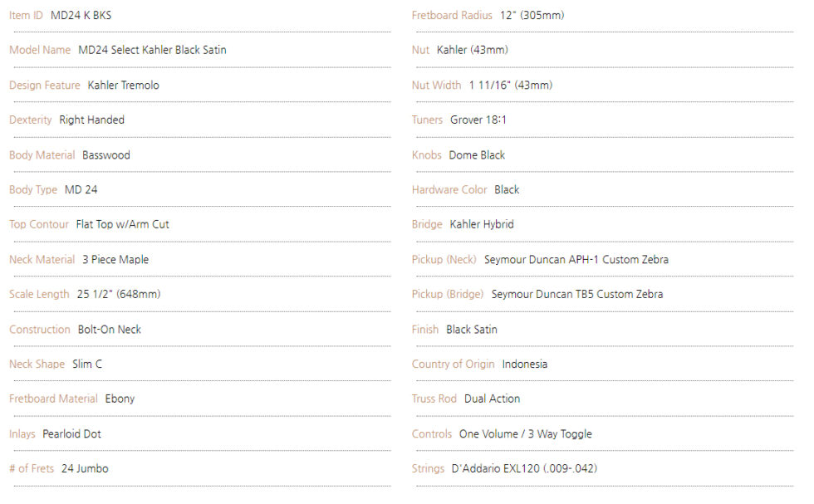Viewport: 814px width, 504px height.
Task: Select the Model Name label
Action: (x=40, y=51)
